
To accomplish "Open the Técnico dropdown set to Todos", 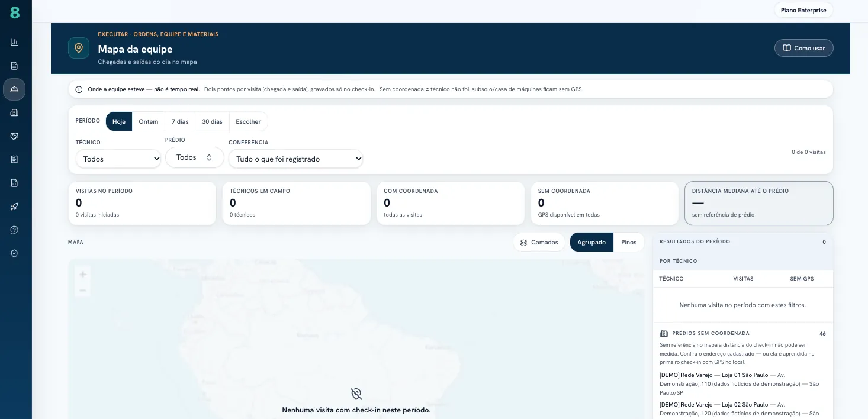I will coord(118,159).
